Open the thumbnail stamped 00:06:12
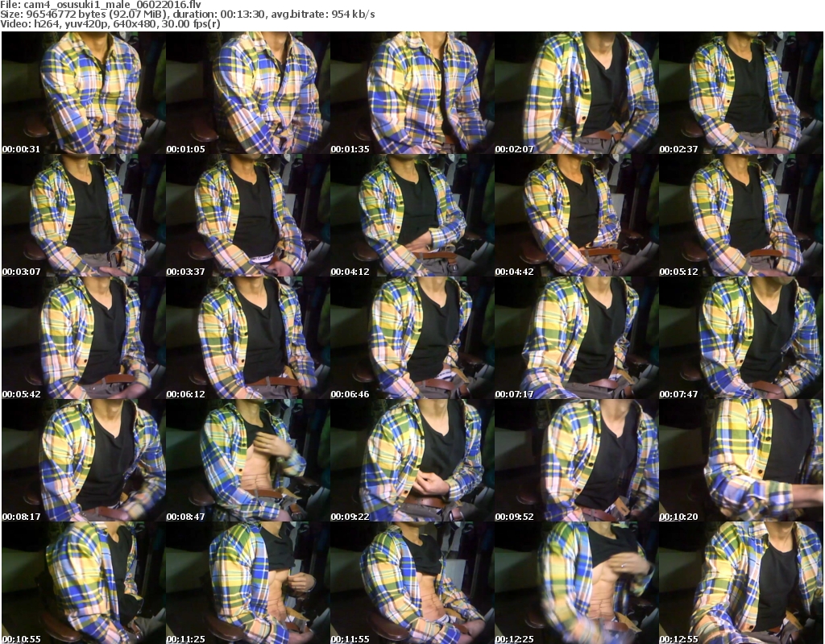The width and height of the screenshot is (825, 644). (x=248, y=338)
